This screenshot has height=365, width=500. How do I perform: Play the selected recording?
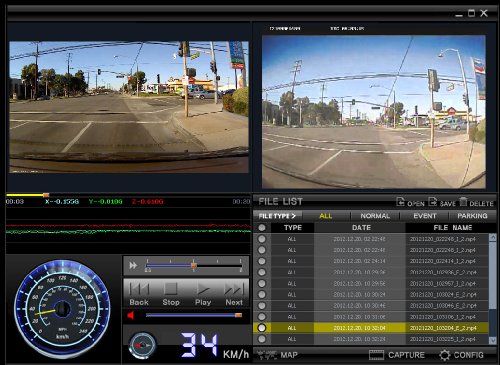pos(203,294)
